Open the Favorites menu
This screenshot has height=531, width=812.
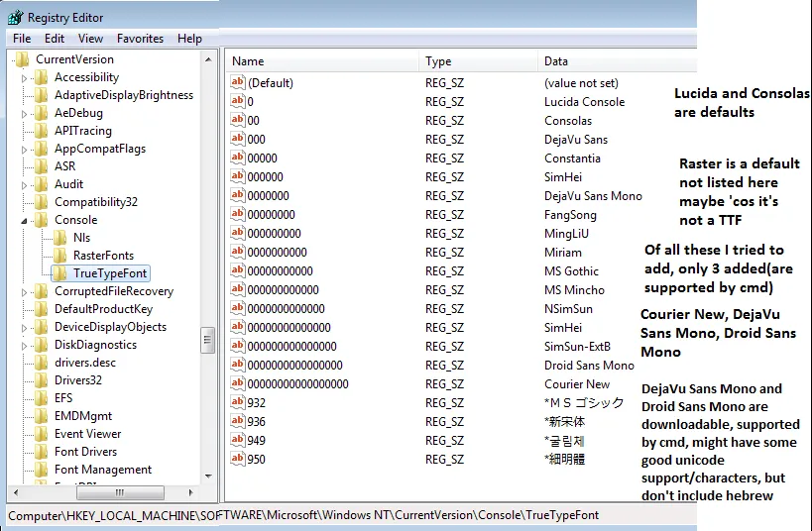tap(141, 39)
